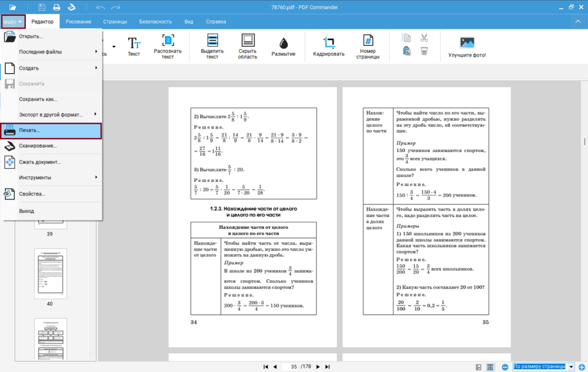The height and width of the screenshot is (372, 588).
Task: Click the printer icon in title bar
Action: (x=56, y=7)
